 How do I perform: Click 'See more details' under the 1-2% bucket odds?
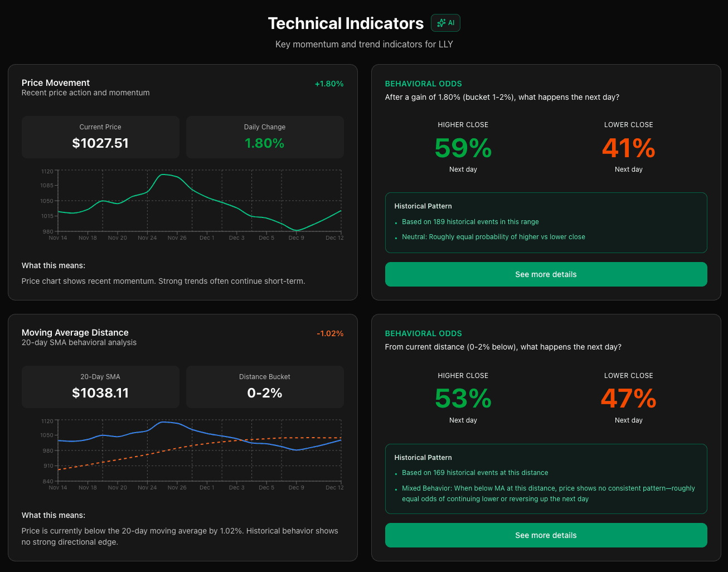546,274
